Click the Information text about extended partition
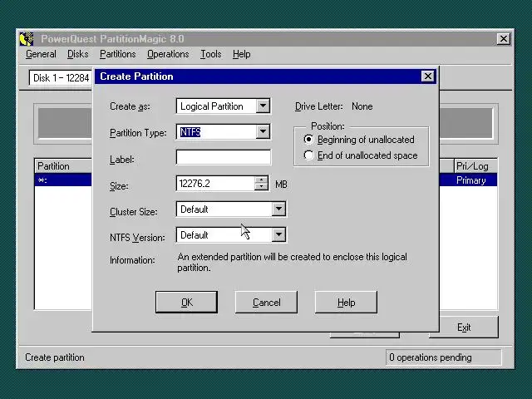Viewport: 532px width, 399px height. [292, 263]
